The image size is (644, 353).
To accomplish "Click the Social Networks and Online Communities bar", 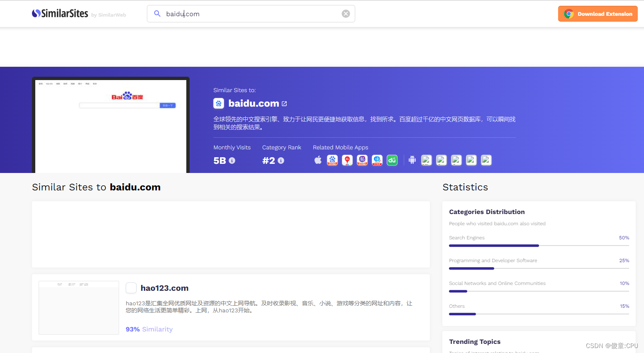I will (539, 291).
